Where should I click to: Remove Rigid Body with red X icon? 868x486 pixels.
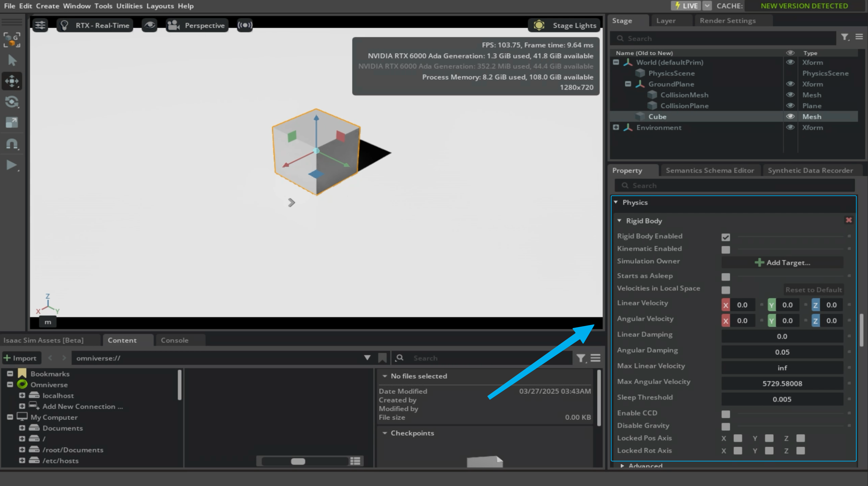(x=849, y=220)
